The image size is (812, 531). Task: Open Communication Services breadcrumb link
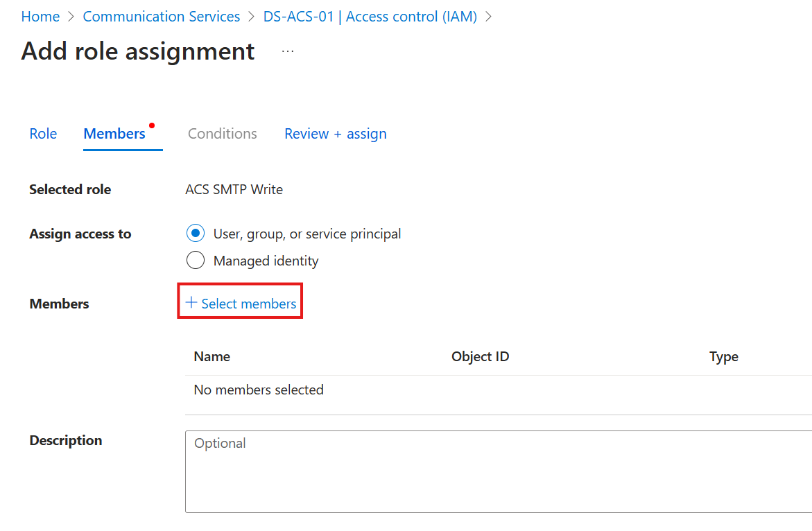click(x=162, y=17)
